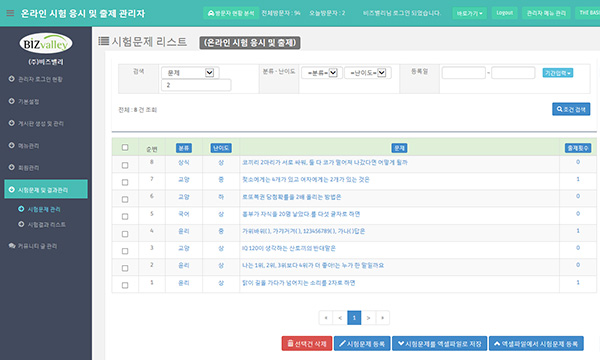Click chat bubble icon of 커뮤니티 글 관리

[12, 246]
